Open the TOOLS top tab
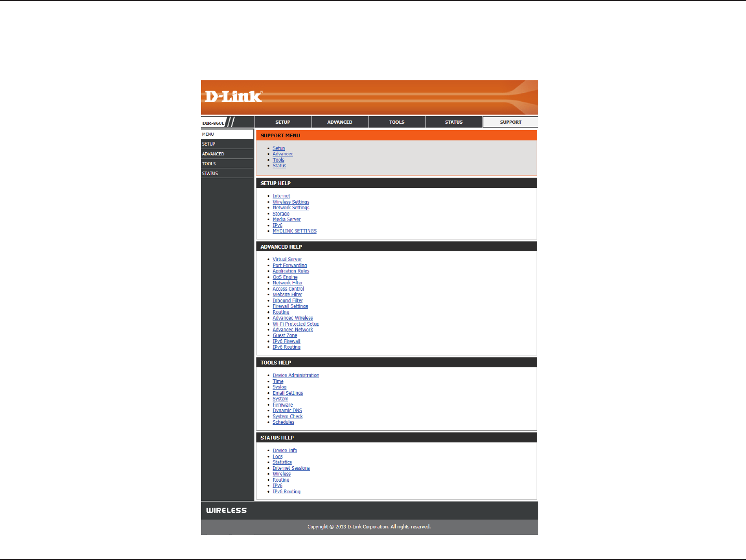746x560 pixels. coord(397,122)
